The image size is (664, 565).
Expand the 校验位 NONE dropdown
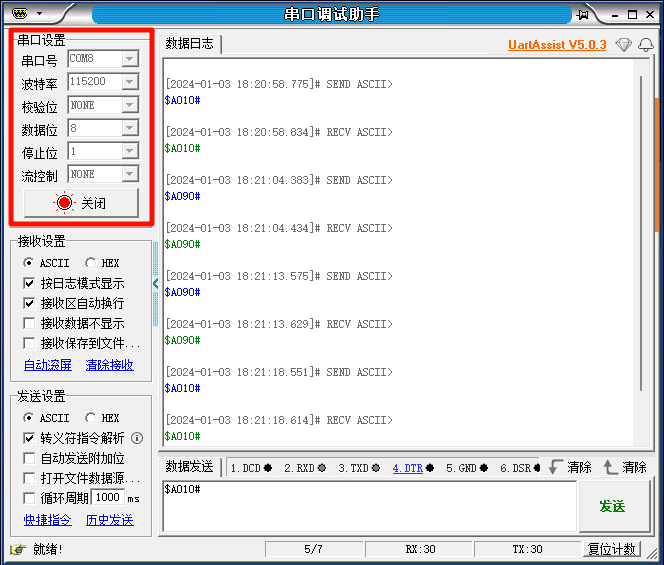tap(130, 105)
